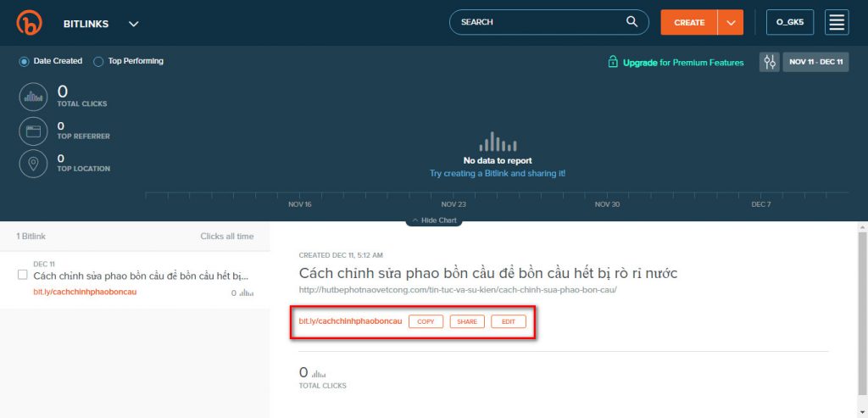Viewport: 868px width, 418px height.
Task: Collapse the chart with Hide Chart
Action: (x=434, y=220)
